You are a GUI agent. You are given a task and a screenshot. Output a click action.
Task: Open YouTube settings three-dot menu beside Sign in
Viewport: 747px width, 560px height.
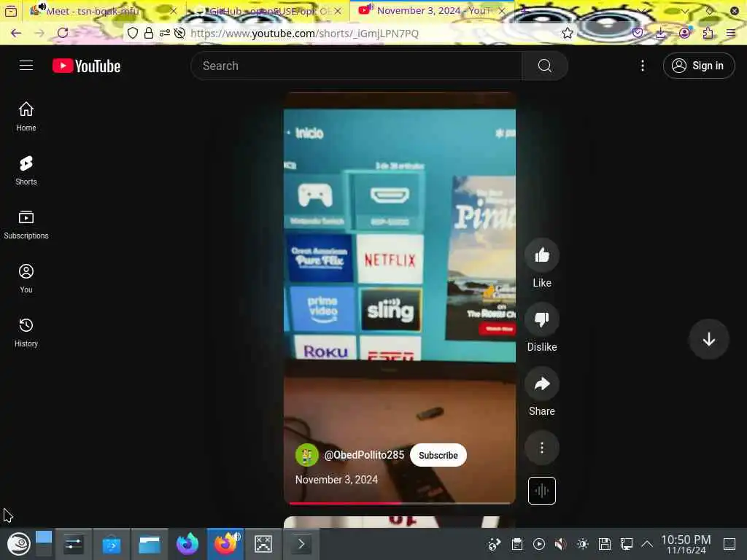click(642, 66)
